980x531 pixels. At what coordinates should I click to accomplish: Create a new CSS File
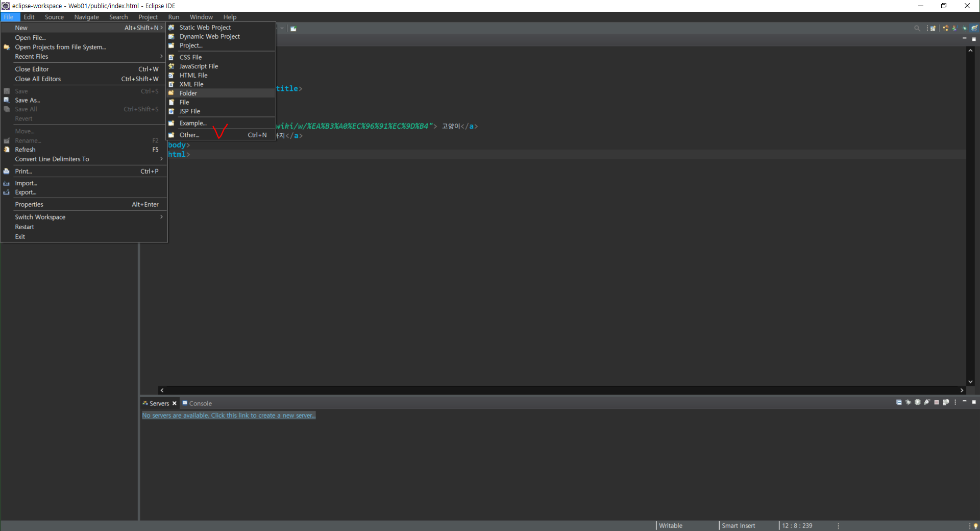coord(221,57)
